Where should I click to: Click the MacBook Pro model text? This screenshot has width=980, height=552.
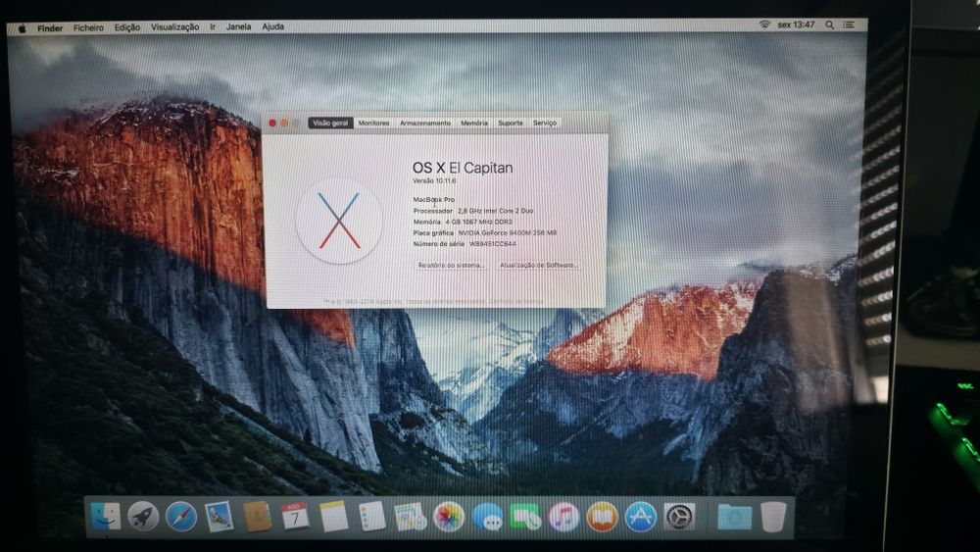pos(434,199)
